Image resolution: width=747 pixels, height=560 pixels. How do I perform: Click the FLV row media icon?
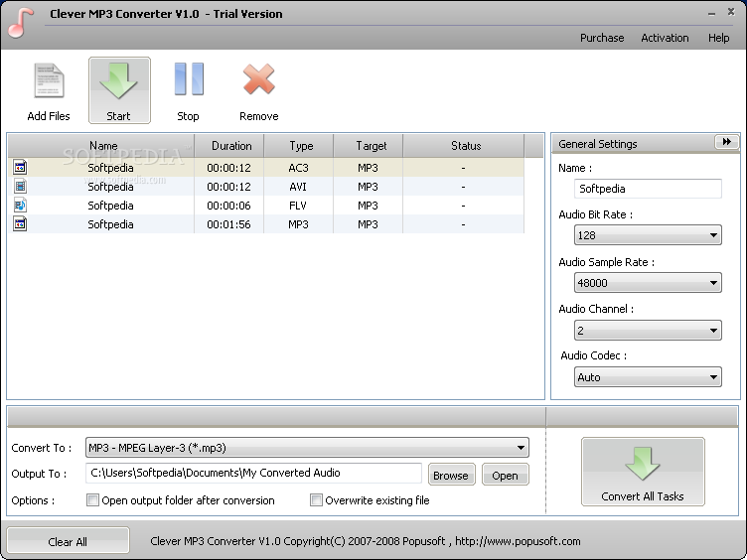point(20,206)
